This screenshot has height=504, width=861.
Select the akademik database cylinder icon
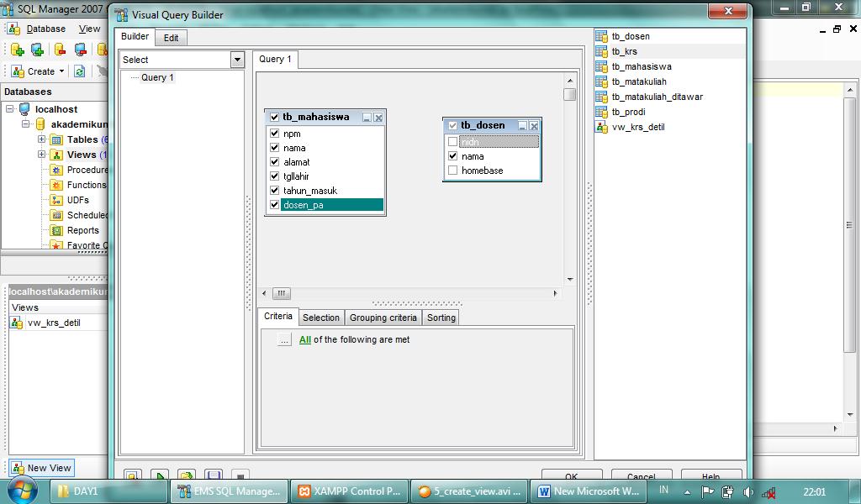[x=40, y=124]
